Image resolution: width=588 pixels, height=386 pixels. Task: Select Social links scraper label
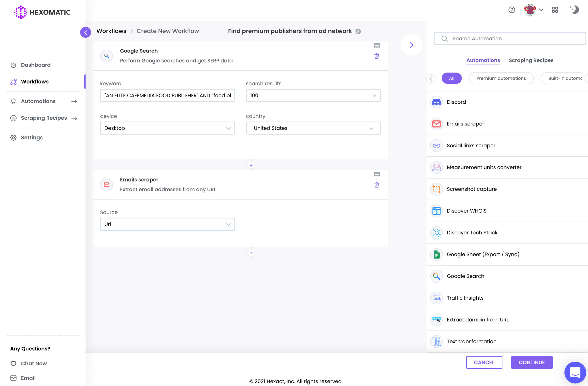(x=471, y=145)
